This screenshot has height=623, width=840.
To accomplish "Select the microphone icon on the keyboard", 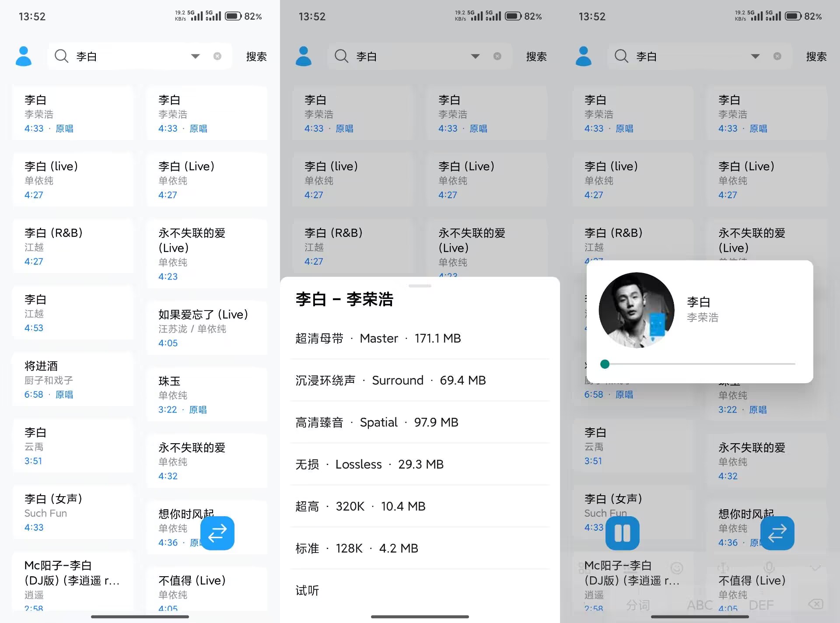I will [769, 568].
